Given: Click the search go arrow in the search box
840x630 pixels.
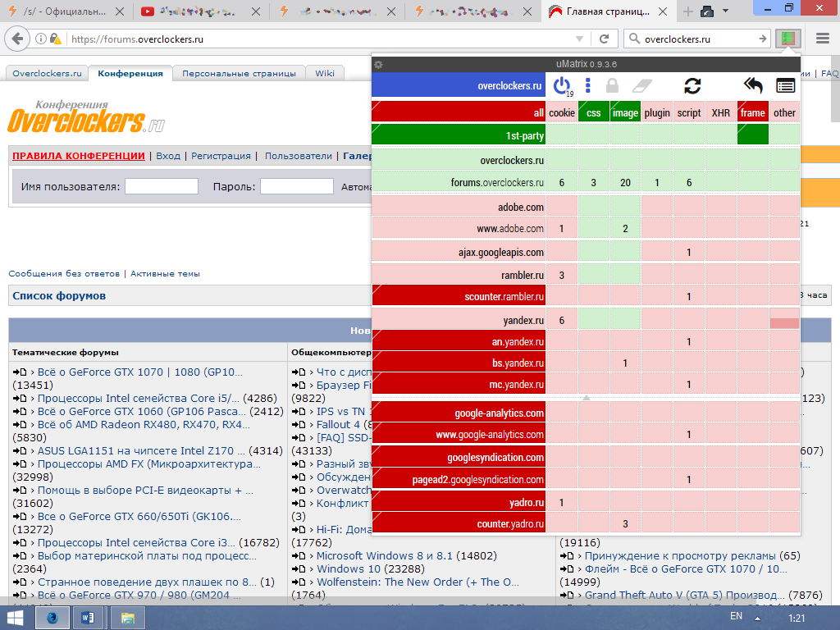Looking at the screenshot, I should (763, 39).
